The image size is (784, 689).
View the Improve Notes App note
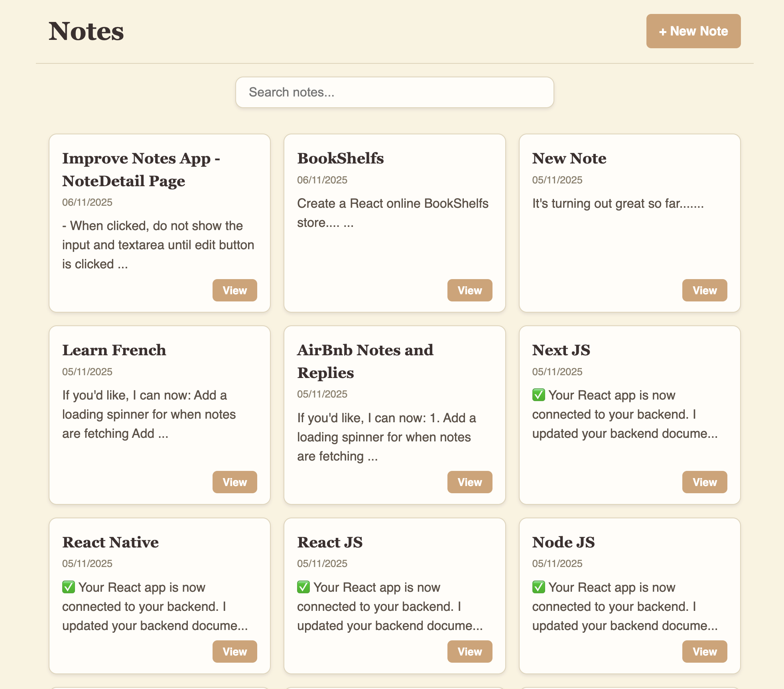(234, 290)
